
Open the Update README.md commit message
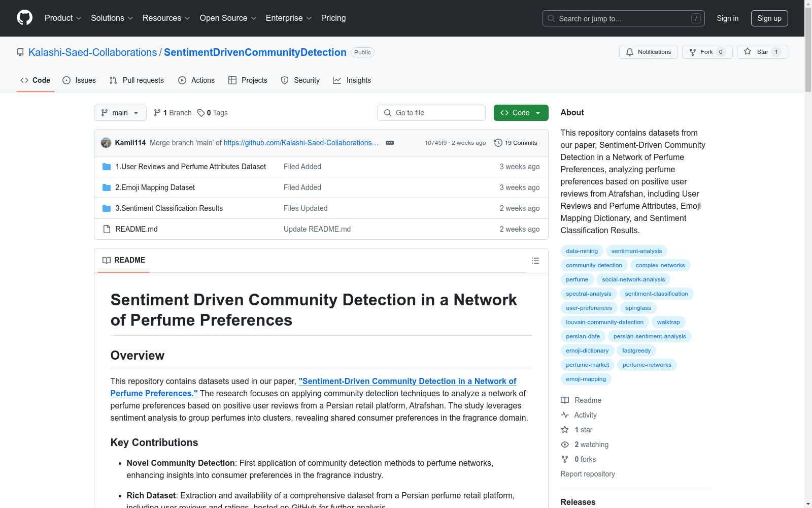[317, 229]
